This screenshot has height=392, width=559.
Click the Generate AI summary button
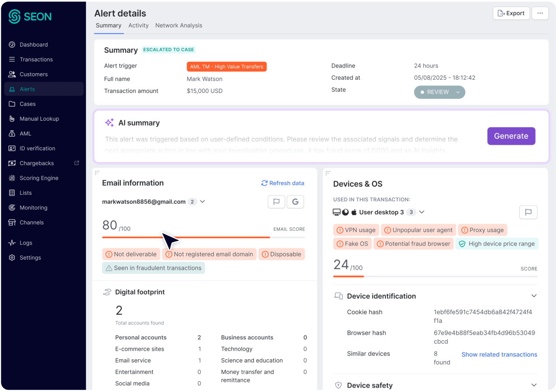(511, 136)
